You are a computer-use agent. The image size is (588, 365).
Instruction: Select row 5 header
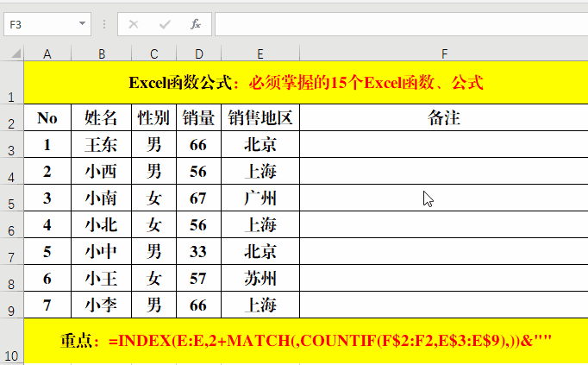pyautogui.click(x=11, y=198)
